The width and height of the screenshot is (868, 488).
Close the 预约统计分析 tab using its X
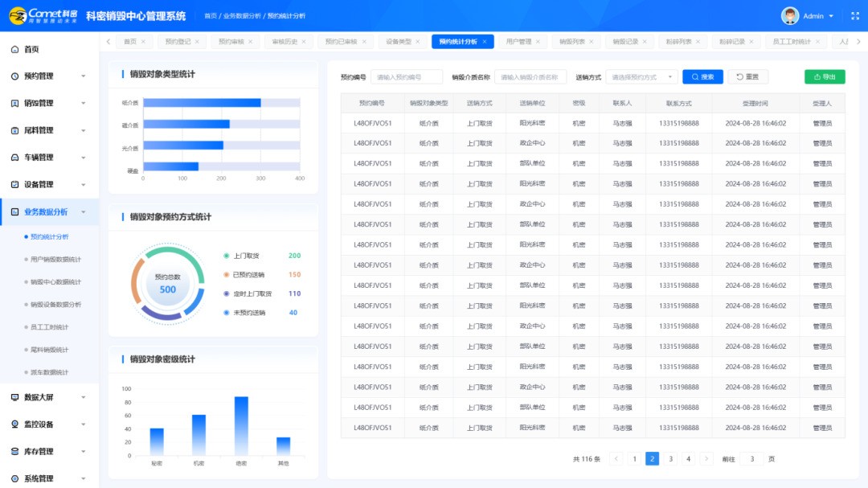pos(485,42)
